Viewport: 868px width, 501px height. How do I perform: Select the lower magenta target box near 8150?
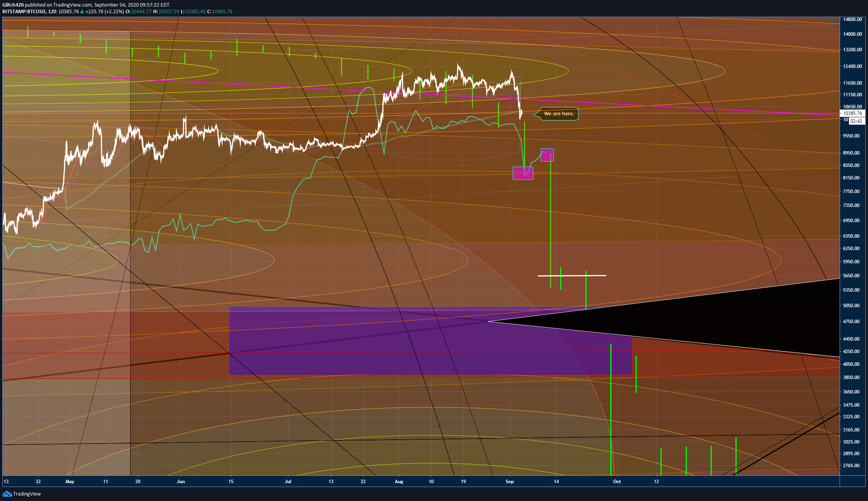tap(523, 173)
